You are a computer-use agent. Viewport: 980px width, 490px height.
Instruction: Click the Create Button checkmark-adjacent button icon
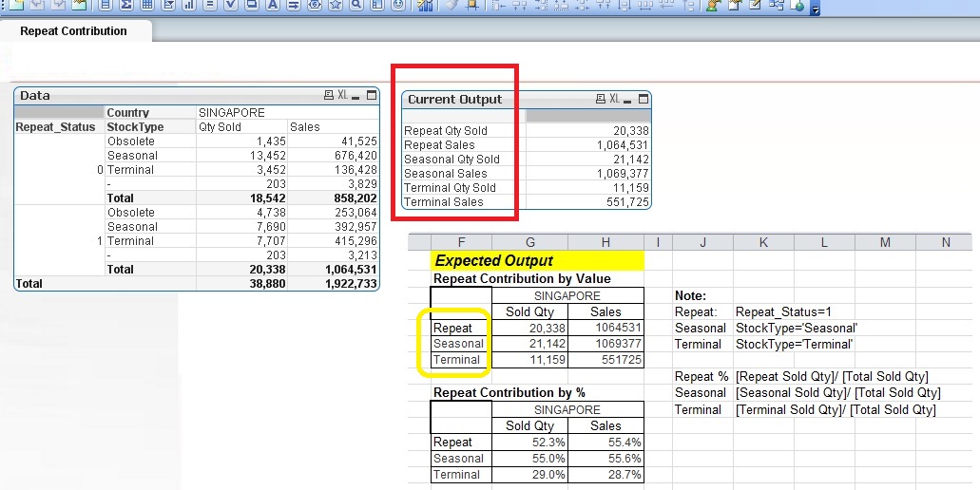[x=252, y=5]
